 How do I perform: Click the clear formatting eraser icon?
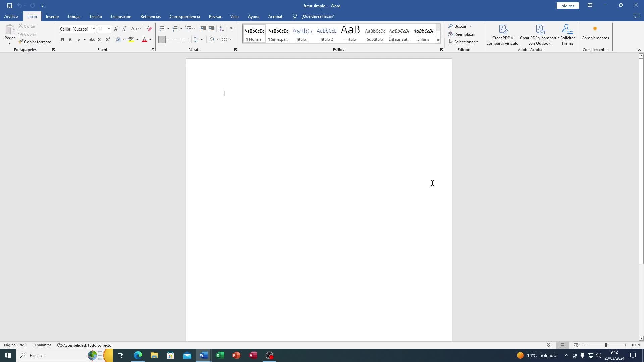(x=149, y=29)
